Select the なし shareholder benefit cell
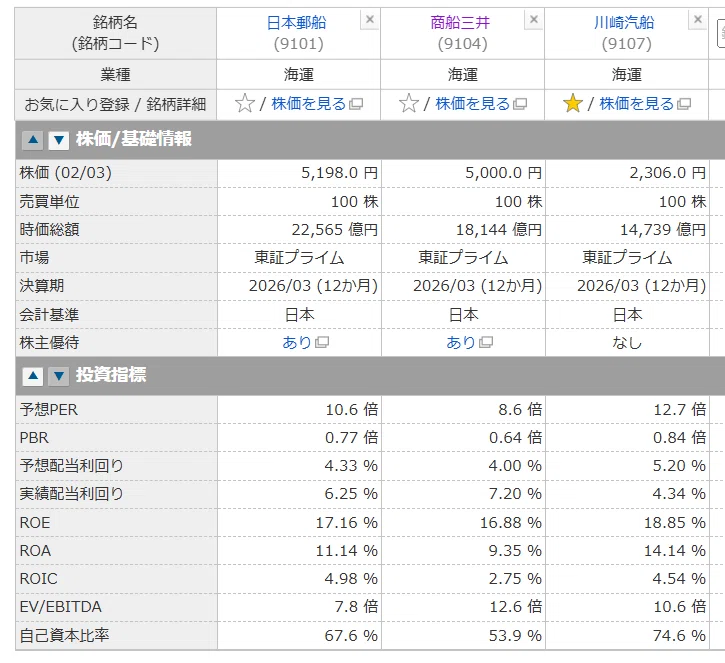725x663 pixels. coord(627,343)
